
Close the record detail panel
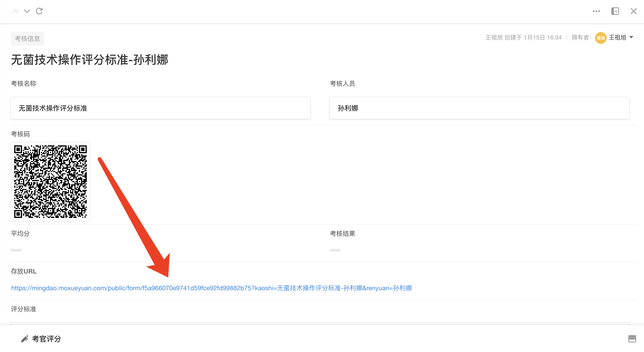coord(633,11)
